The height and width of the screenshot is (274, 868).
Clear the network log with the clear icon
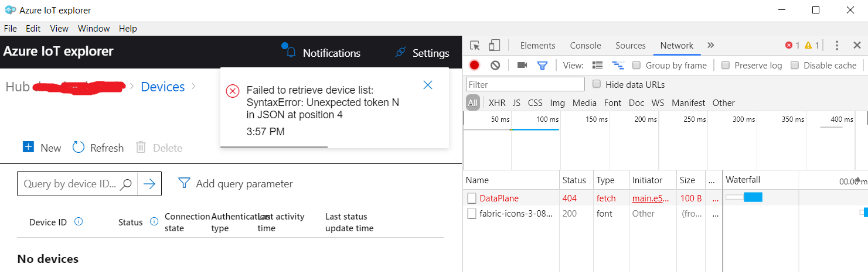pyautogui.click(x=495, y=66)
